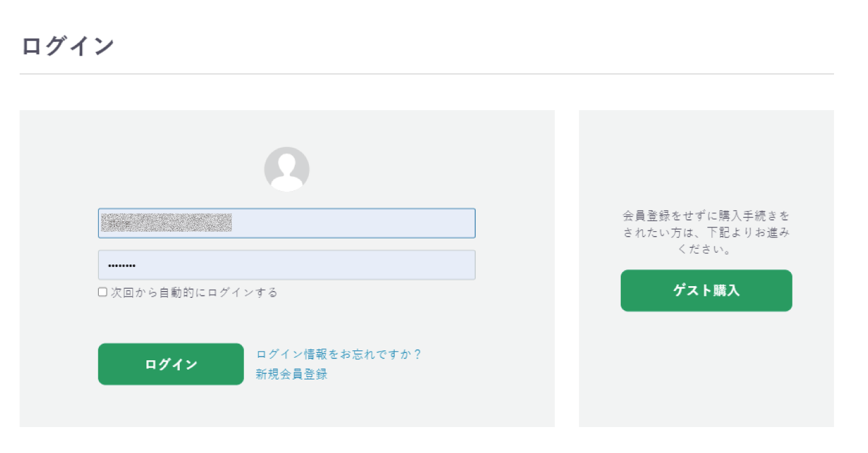The image size is (868, 453).
Task: Open the ログイン情報をお忘れですか？ link
Action: tap(339, 354)
